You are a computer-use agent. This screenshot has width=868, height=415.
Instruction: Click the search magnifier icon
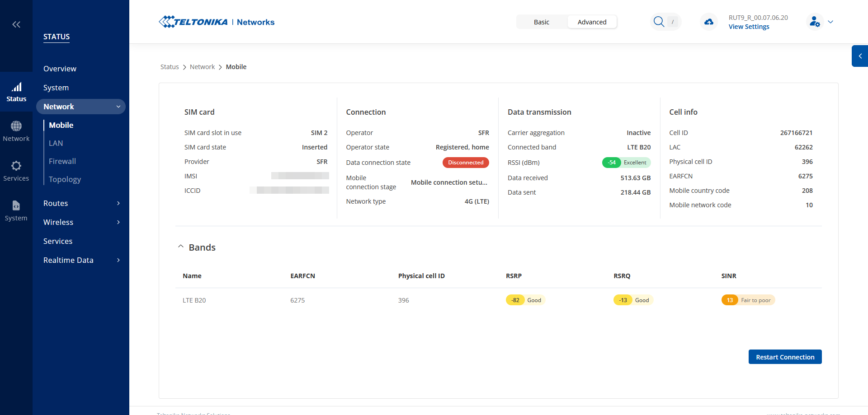click(659, 22)
